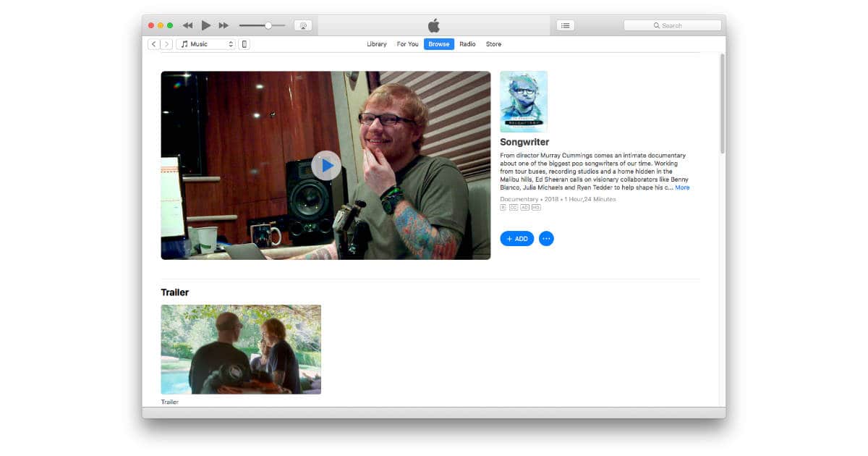Add Songwriter with the ADD button
Image resolution: width=868 pixels, height=456 pixels.
(x=517, y=239)
